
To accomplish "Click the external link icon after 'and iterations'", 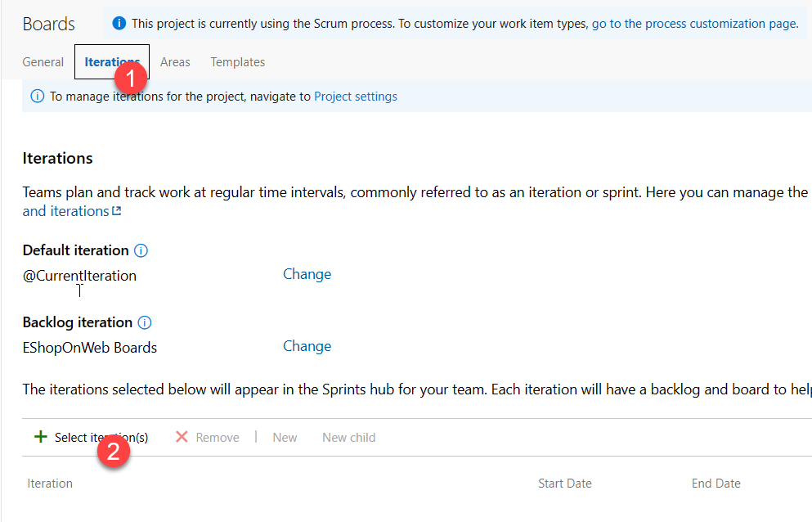I will click(x=116, y=211).
